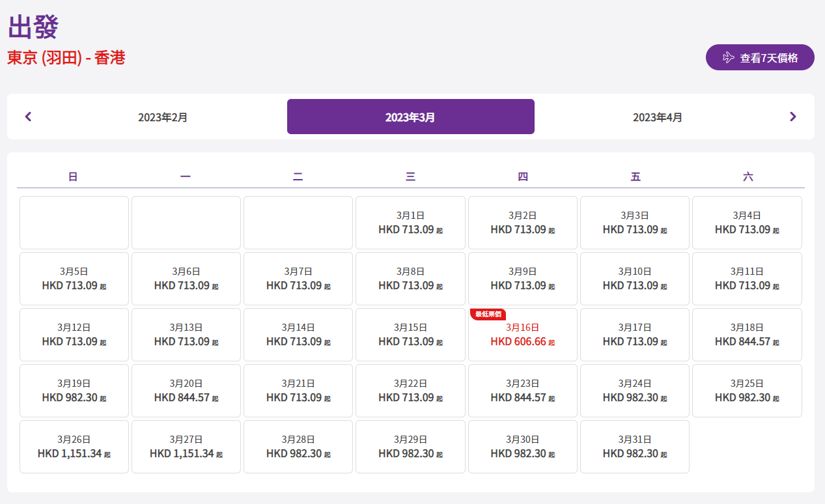Select 3月18日 at HKD 844.57
825x504 pixels.
coord(747,335)
